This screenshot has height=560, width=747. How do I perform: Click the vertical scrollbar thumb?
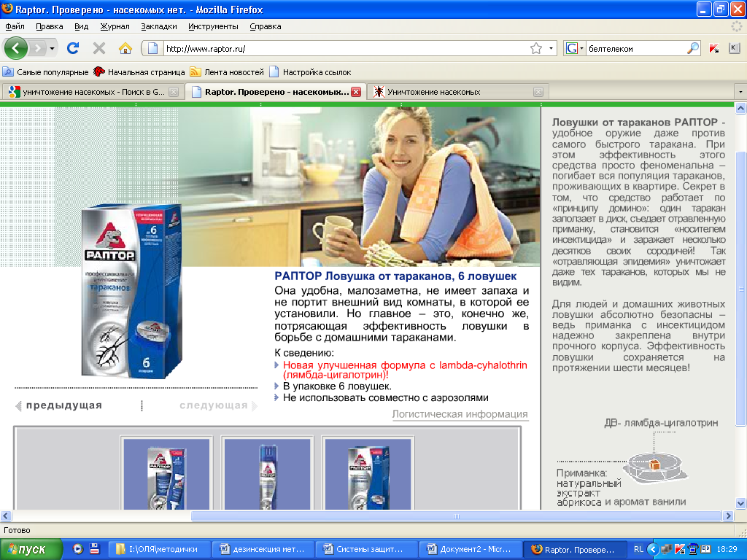(x=741, y=289)
